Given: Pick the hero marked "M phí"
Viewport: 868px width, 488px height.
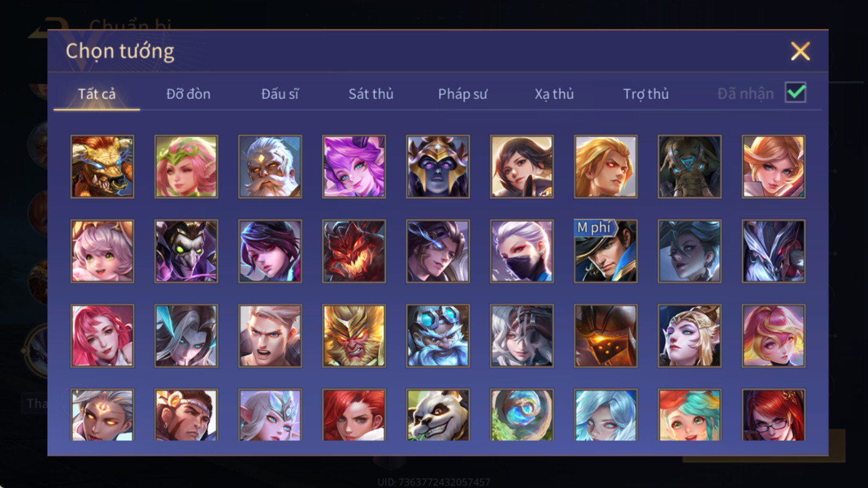Looking at the screenshot, I should coord(606,251).
